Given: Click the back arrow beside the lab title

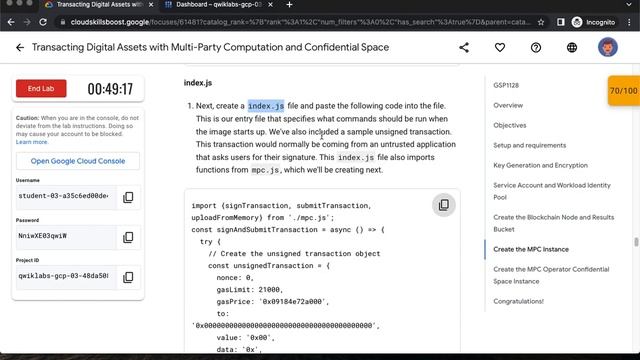Looking at the screenshot, I should point(20,47).
